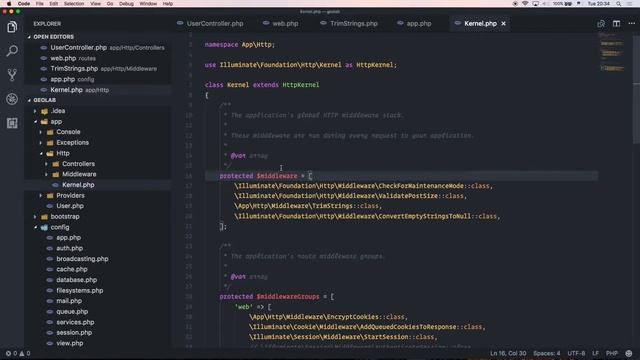Open the Edit menu
Viewport: 640px width, 360px height.
coord(53,4)
